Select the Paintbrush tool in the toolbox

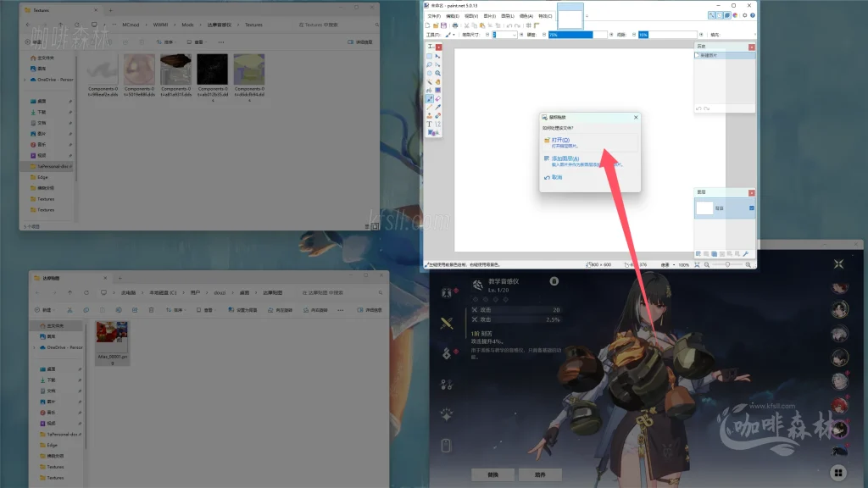430,98
